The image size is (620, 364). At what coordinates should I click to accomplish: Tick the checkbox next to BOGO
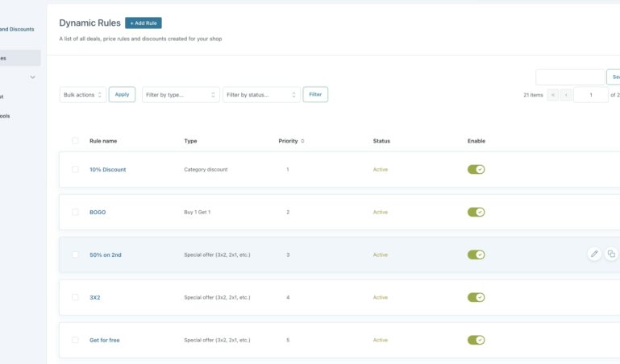coord(75,213)
